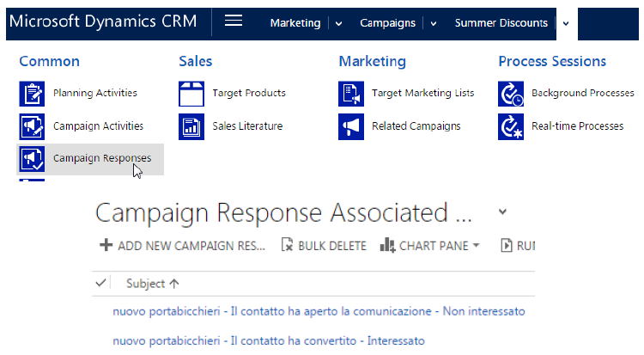Open Target Products link
The height and width of the screenshot is (355, 644).
[249, 93]
